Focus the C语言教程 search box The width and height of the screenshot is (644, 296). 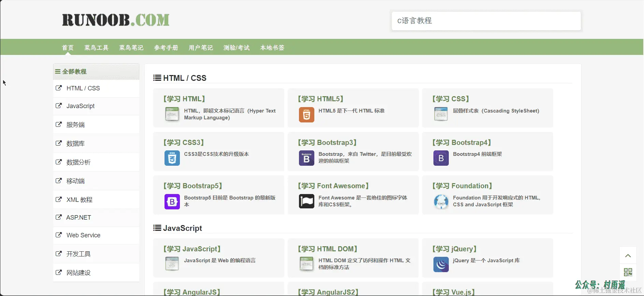pos(486,21)
